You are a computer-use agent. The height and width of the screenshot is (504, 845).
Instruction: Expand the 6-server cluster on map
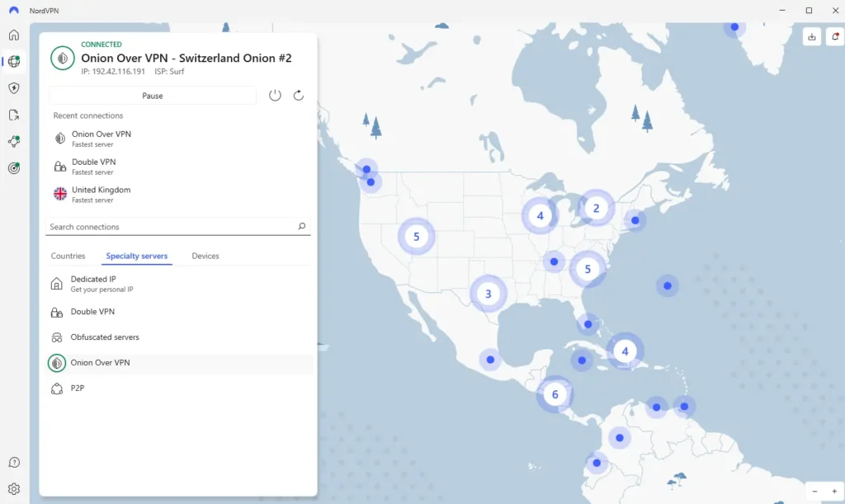point(555,394)
